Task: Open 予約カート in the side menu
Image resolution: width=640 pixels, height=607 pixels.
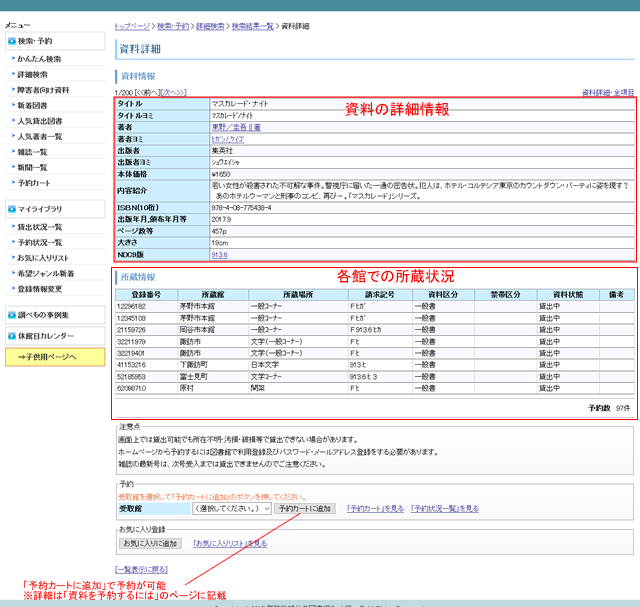Action: [33, 183]
